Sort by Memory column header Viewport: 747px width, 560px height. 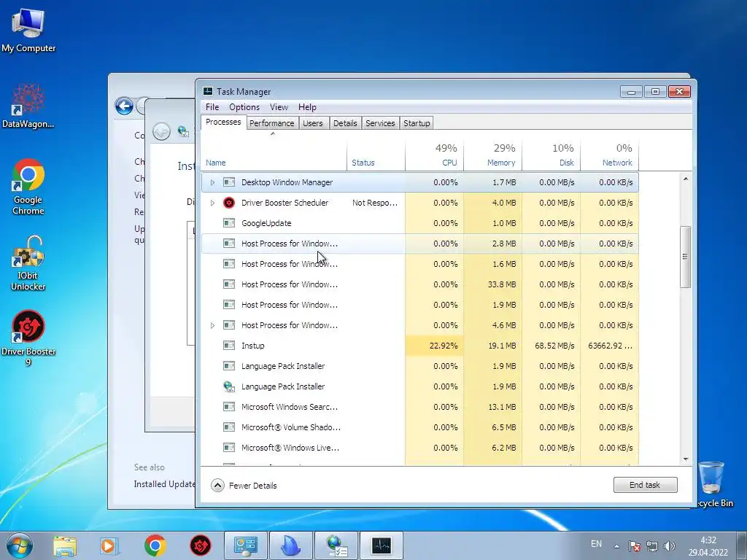(x=492, y=155)
